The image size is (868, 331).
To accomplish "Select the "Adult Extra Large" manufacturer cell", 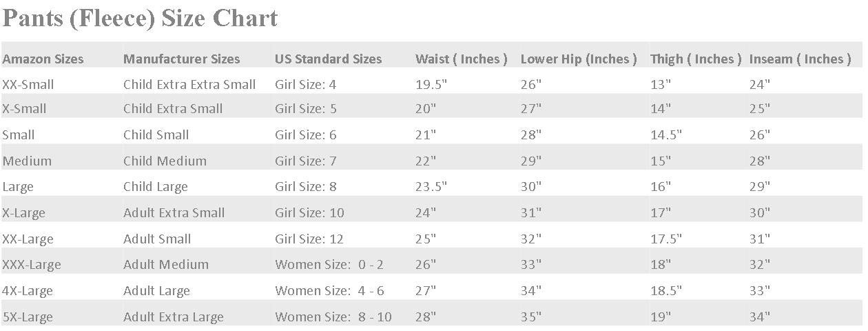I will 173,317.
